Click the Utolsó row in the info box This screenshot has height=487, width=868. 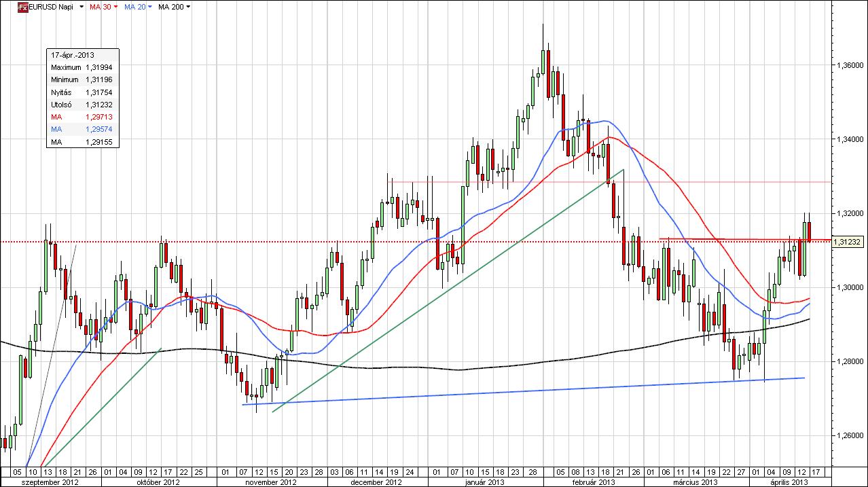coord(82,105)
